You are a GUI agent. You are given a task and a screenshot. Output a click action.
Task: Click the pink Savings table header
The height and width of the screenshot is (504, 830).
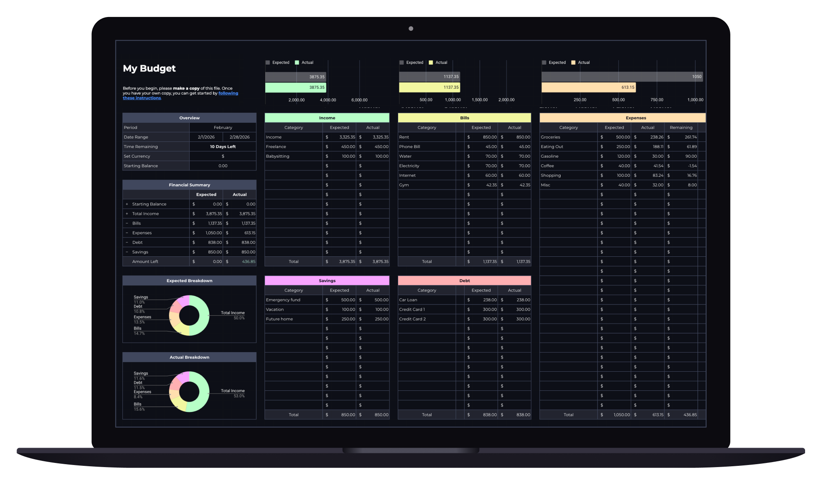[x=327, y=280]
